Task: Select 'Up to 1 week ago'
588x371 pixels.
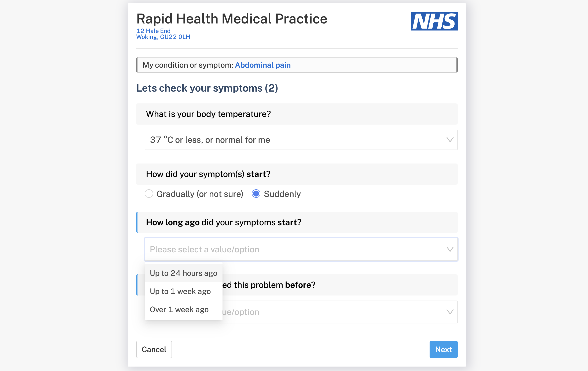Action: point(180,291)
